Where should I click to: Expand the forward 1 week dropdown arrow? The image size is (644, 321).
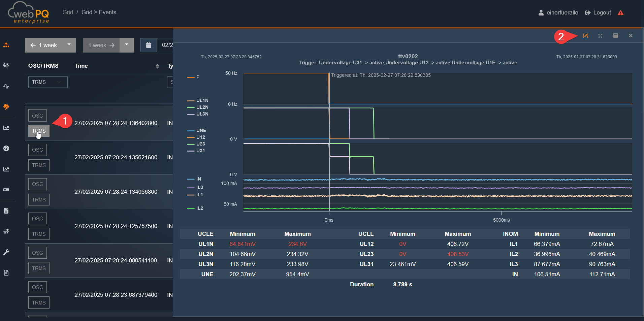tap(127, 45)
